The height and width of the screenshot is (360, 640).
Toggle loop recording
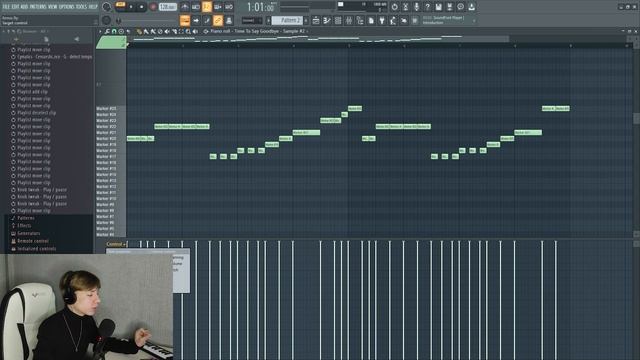click(229, 7)
